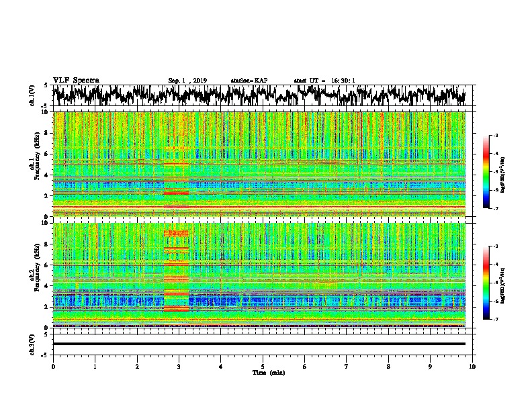Viewport: 532px width, 411px height.
Task: Click the "-3" tick on ch.2 colorbar
Action: click(495, 246)
